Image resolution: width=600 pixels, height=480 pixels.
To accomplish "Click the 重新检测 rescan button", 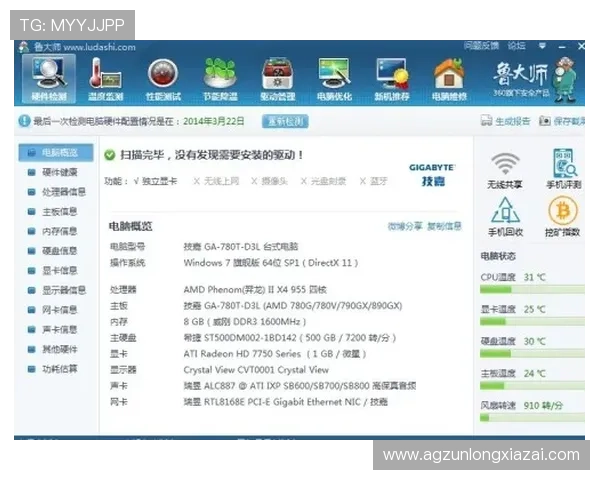I will 285,121.
